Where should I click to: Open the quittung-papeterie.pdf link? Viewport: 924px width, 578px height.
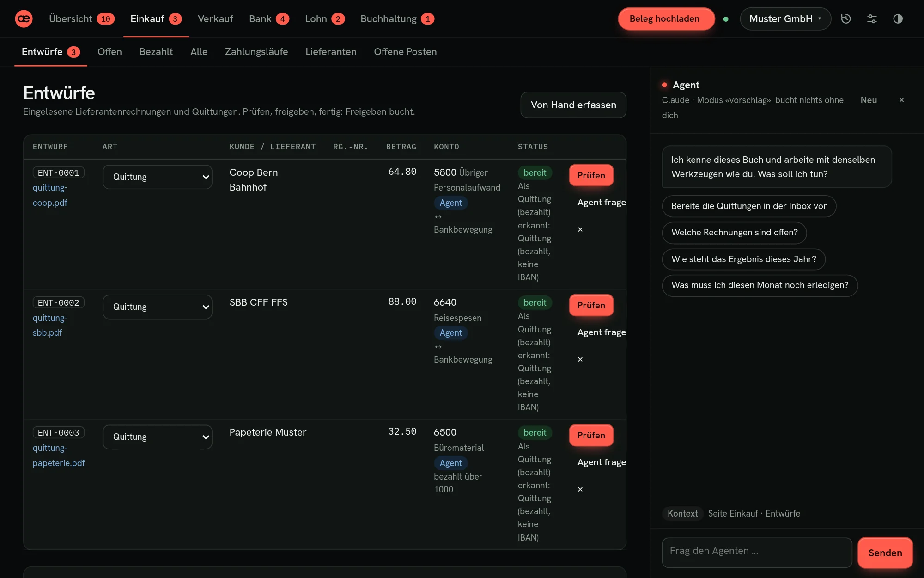[59, 455]
